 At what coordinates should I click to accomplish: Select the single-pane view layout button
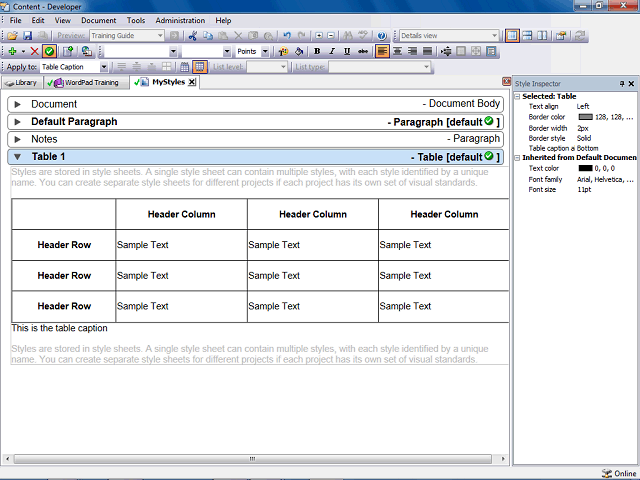(512, 36)
